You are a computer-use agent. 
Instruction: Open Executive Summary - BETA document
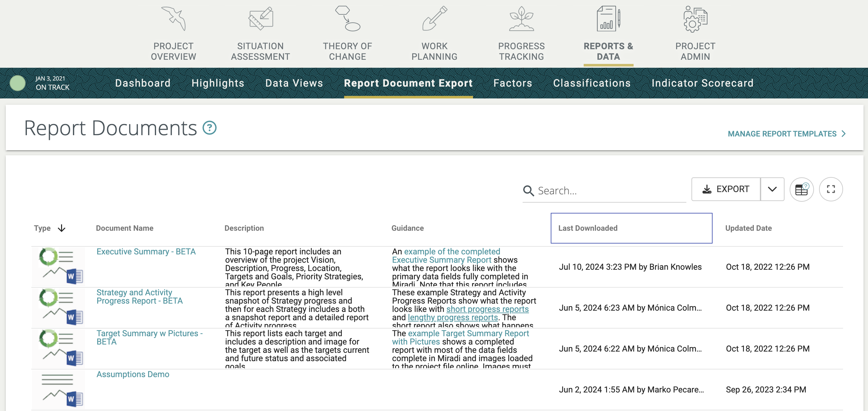pos(146,252)
